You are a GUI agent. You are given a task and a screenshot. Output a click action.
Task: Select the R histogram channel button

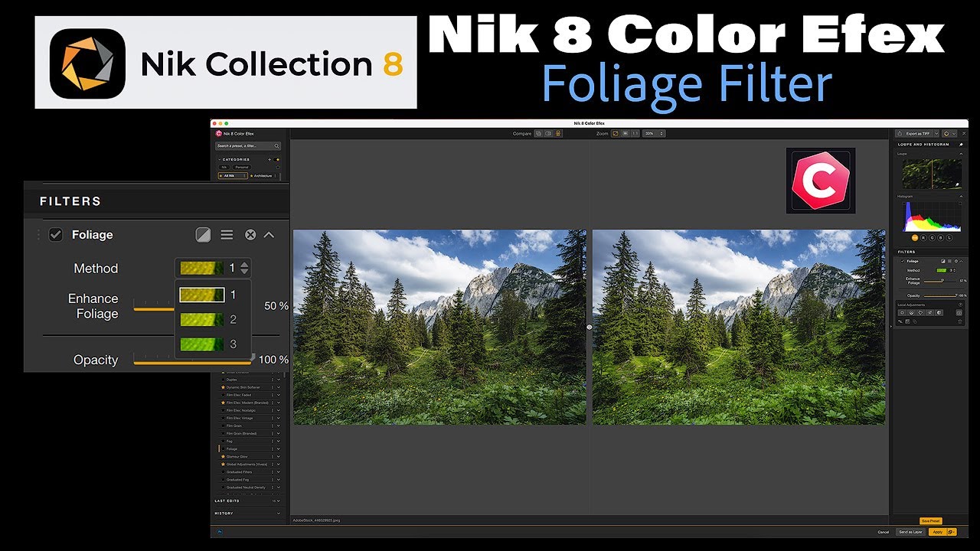coord(923,237)
